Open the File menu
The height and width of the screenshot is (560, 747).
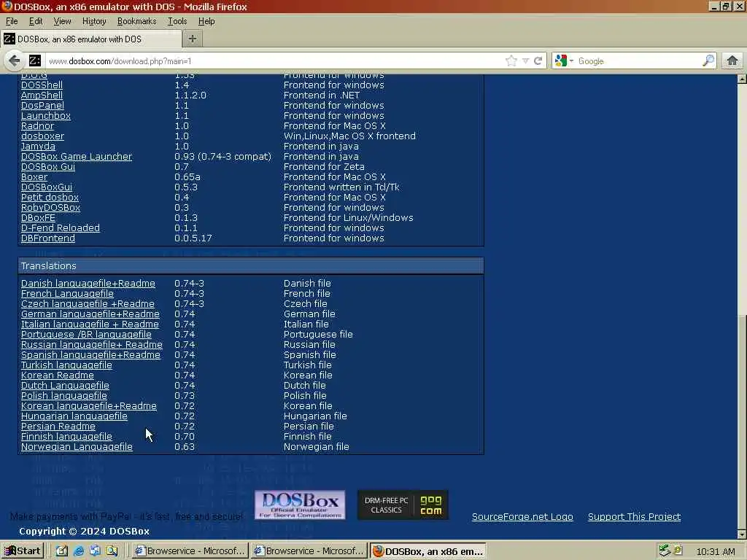tap(12, 21)
